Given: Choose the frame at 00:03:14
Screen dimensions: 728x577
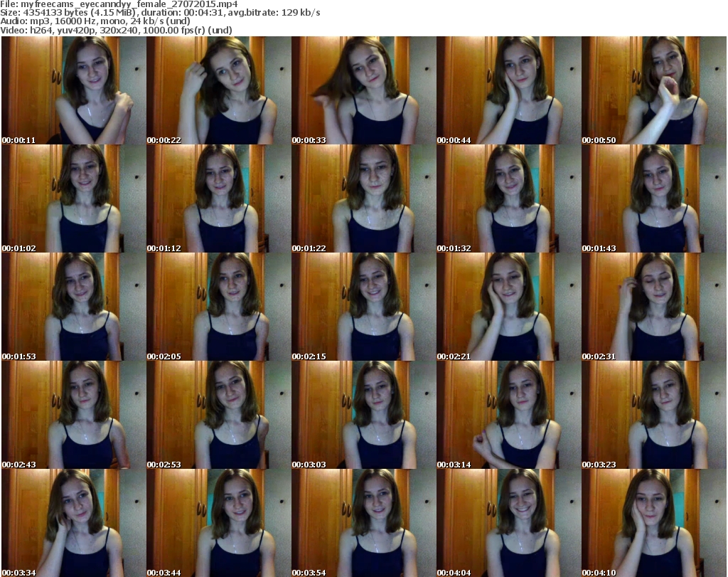Looking at the screenshot, I should pyautogui.click(x=508, y=415).
